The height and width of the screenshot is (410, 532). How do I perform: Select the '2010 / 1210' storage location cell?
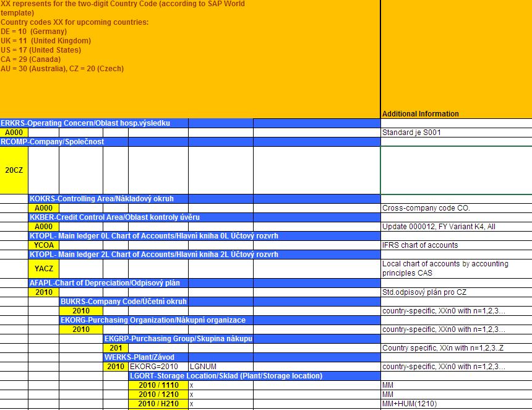(x=158, y=395)
